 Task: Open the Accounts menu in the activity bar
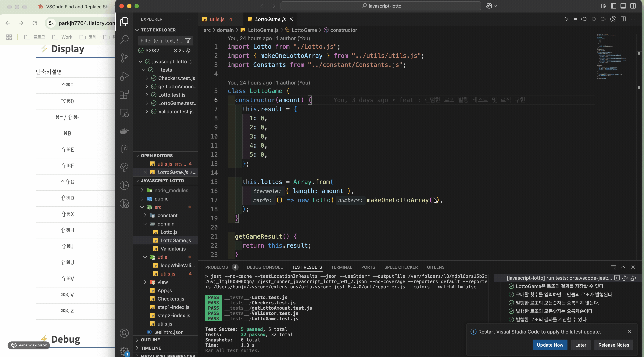point(124,333)
